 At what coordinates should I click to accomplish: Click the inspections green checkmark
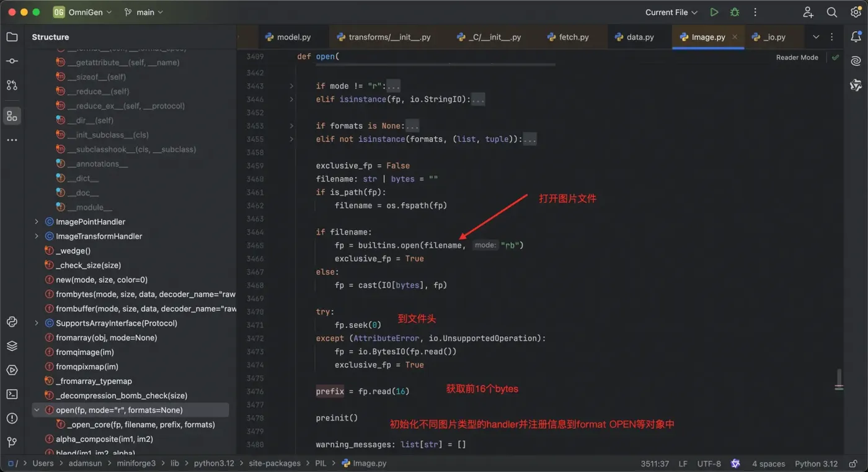tap(835, 57)
